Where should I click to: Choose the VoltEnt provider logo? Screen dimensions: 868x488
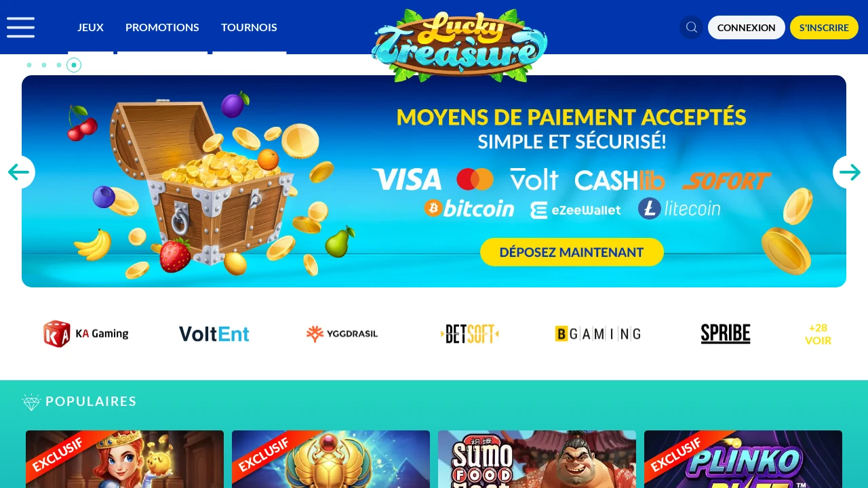[214, 333]
